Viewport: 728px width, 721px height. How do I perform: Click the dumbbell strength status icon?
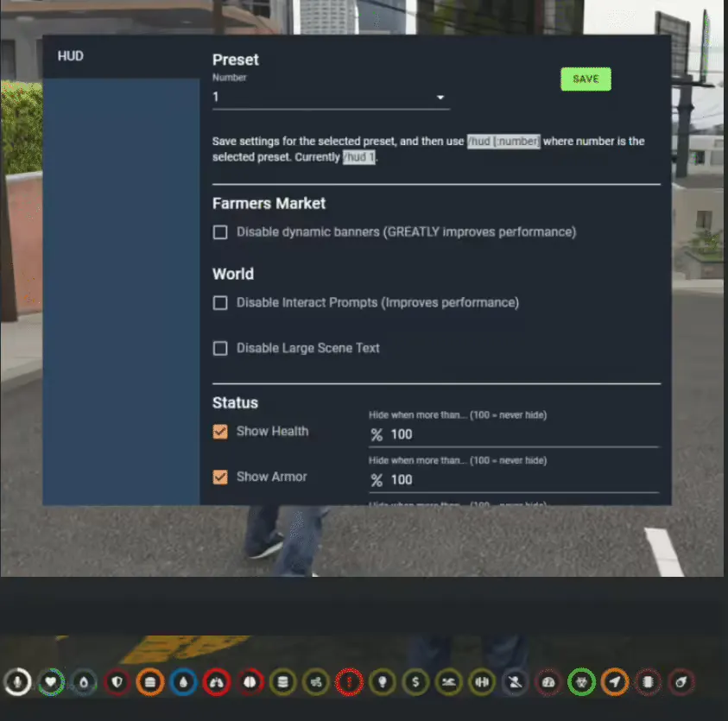pos(482,682)
